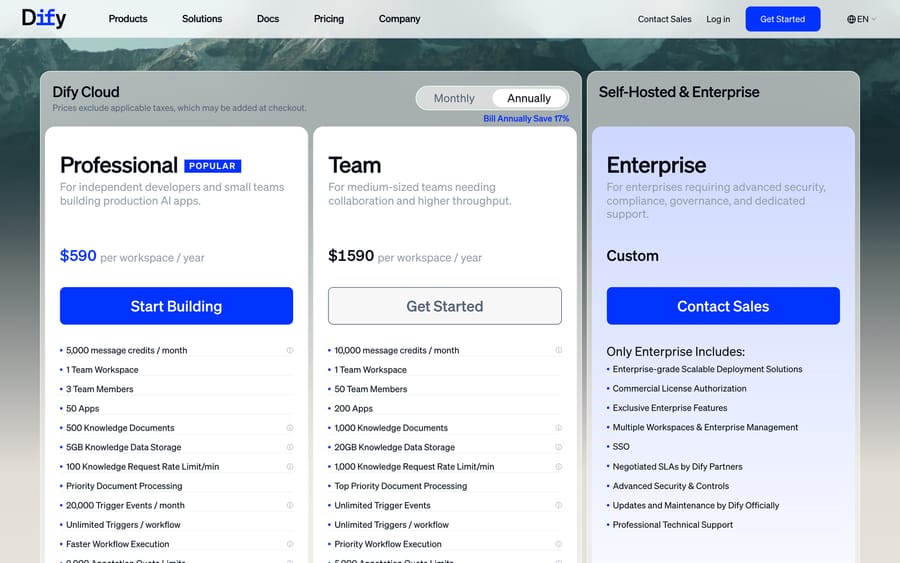The height and width of the screenshot is (563, 900).
Task: Click 'Bill Annually Save 17%' text
Action: tap(526, 118)
